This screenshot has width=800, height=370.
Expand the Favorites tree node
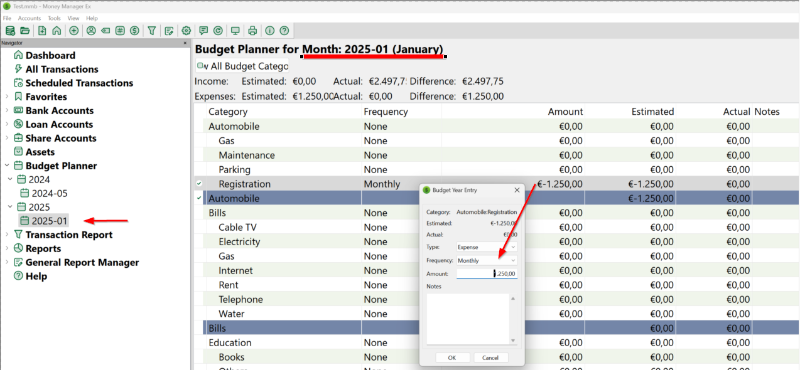click(x=7, y=96)
